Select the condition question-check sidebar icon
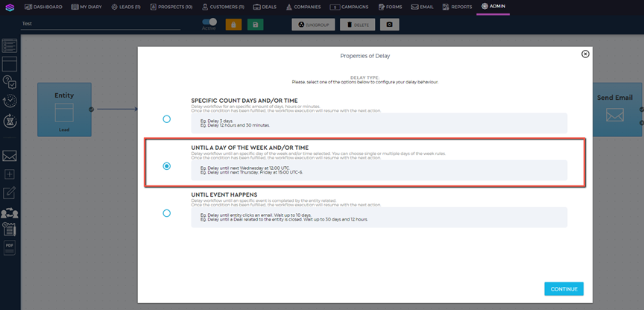Screen dimensions: 644x310 point(10,82)
